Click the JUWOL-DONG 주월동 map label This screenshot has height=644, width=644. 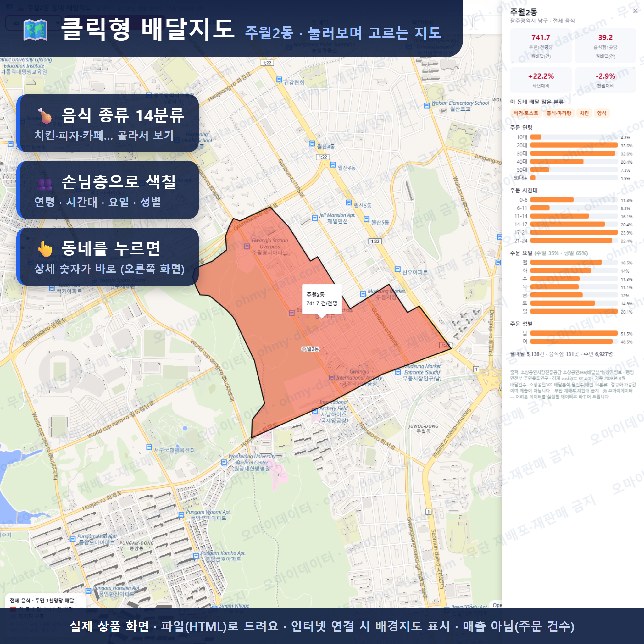coord(423,429)
